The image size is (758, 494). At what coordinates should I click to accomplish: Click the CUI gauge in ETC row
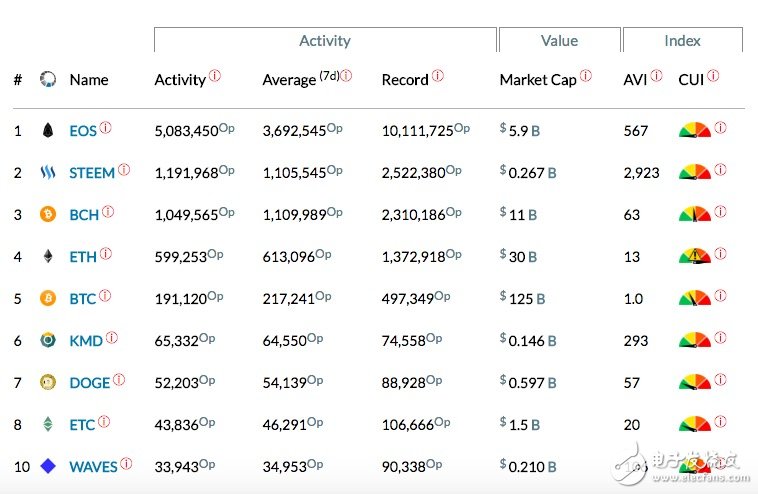695,424
